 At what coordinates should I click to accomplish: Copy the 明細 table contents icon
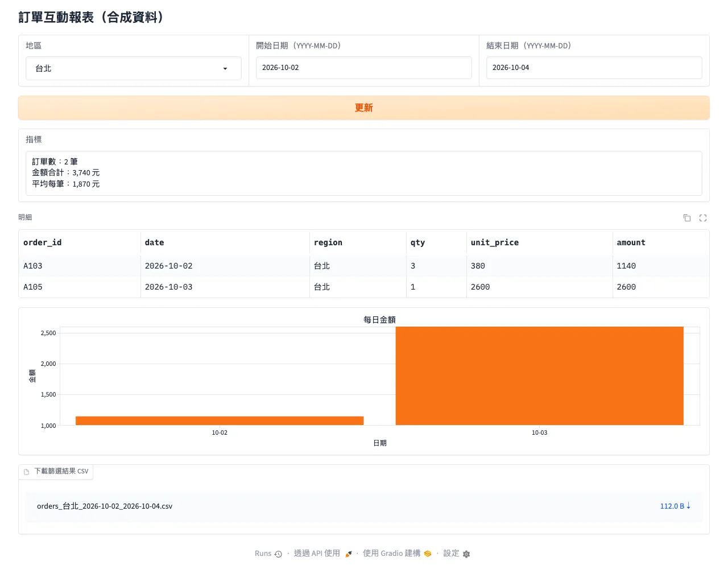tap(687, 218)
